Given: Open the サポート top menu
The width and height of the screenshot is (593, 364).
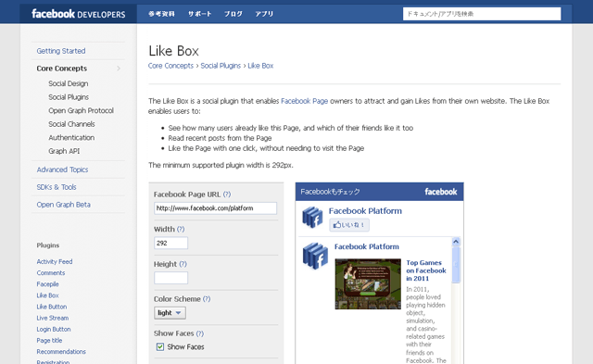Looking at the screenshot, I should pyautogui.click(x=200, y=14).
